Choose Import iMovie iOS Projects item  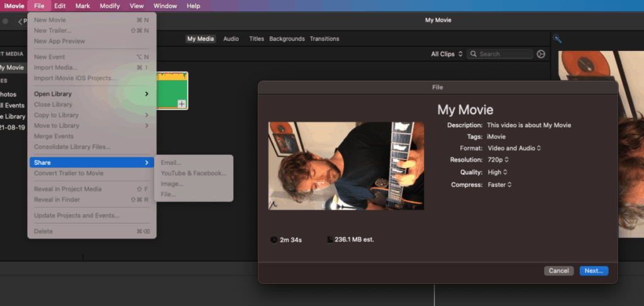click(x=92, y=78)
